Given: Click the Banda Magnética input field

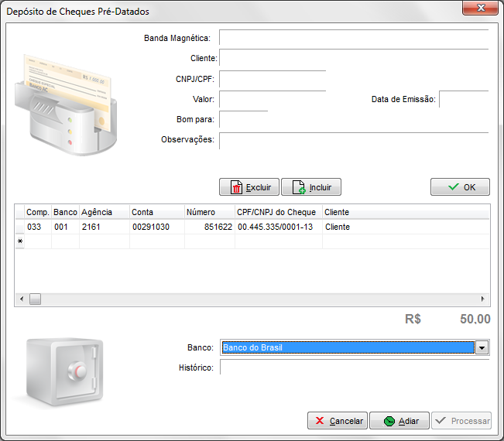Looking at the screenshot, I should pos(353,38).
